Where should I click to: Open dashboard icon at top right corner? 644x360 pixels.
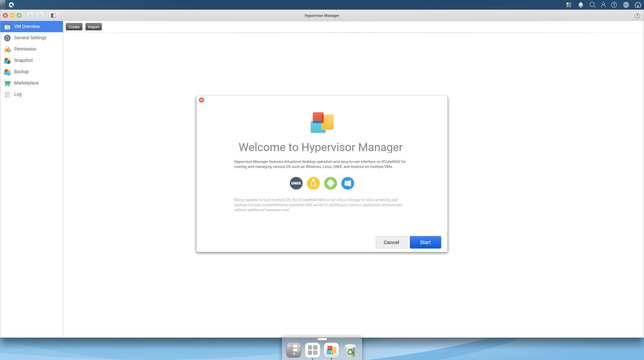click(x=638, y=5)
